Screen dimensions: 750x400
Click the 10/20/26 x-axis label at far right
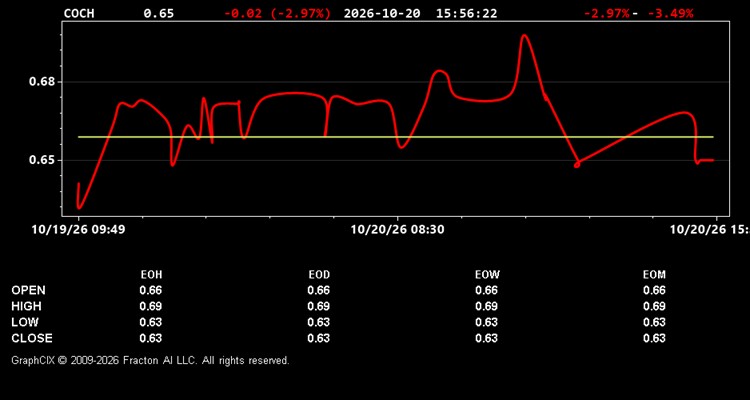coord(710,230)
